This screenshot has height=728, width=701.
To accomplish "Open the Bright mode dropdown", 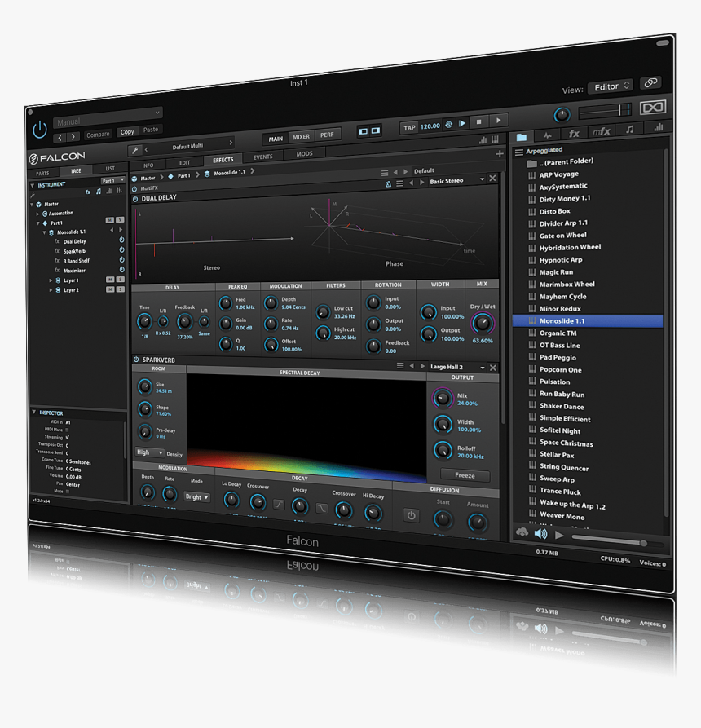I will pos(196,496).
